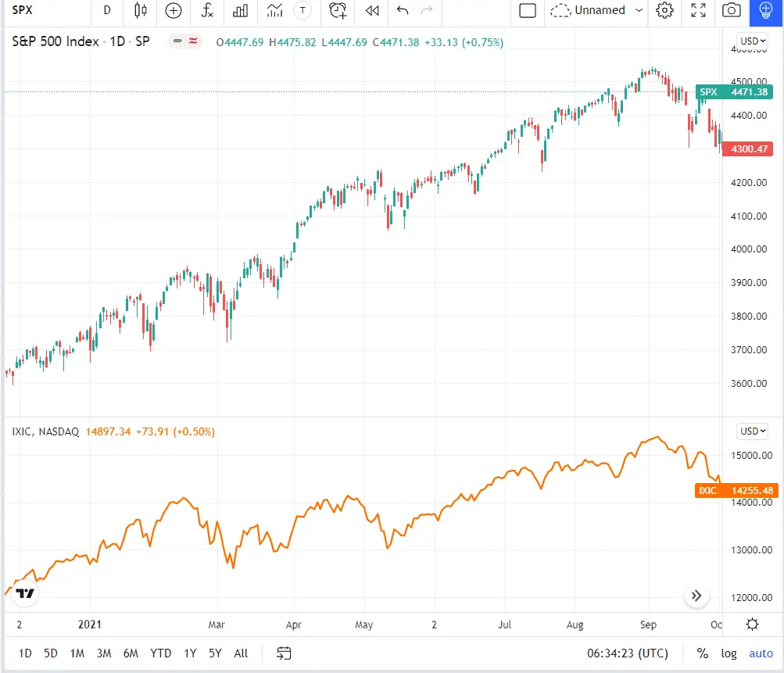The width and height of the screenshot is (784, 673).
Task: Open the indicators fx menu
Action: point(207,10)
